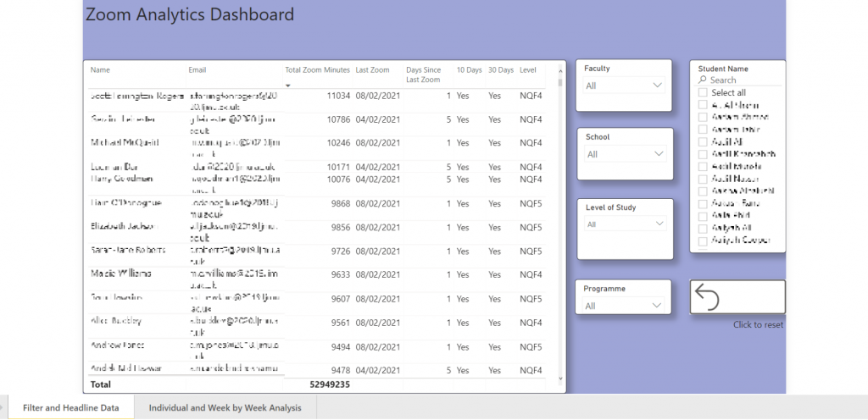The height and width of the screenshot is (420, 868).
Task: Select the 10076 minutes cell
Action: point(338,179)
